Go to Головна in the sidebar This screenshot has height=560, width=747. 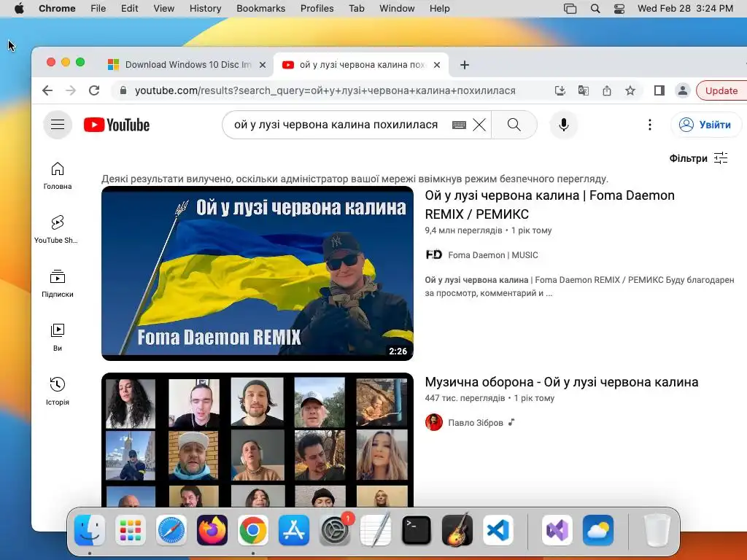pyautogui.click(x=57, y=176)
